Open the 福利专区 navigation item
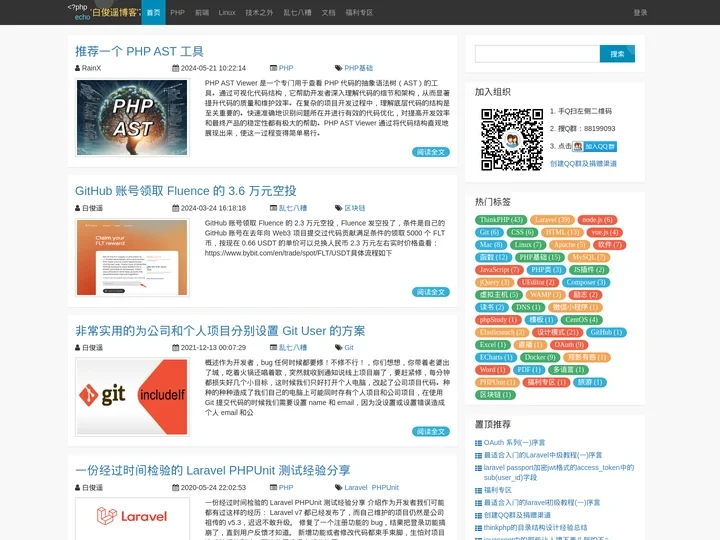 tap(359, 12)
